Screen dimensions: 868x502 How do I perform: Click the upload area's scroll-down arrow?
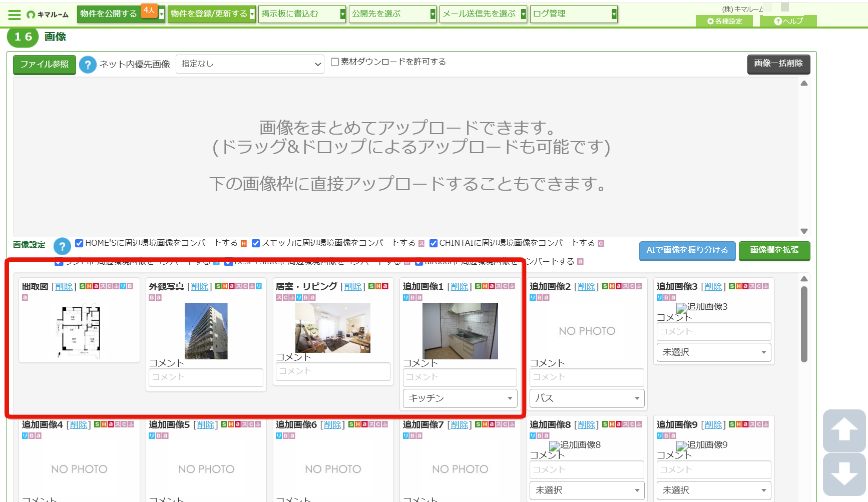pyautogui.click(x=804, y=231)
